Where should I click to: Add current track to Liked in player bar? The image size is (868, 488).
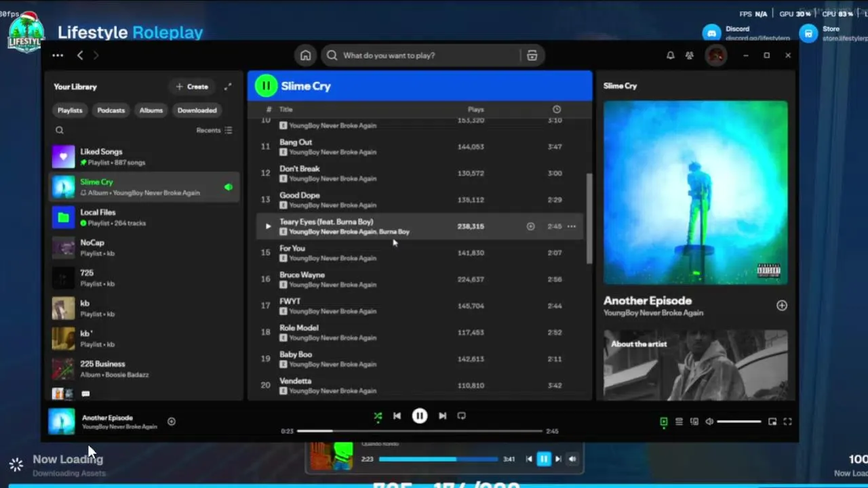pyautogui.click(x=172, y=422)
